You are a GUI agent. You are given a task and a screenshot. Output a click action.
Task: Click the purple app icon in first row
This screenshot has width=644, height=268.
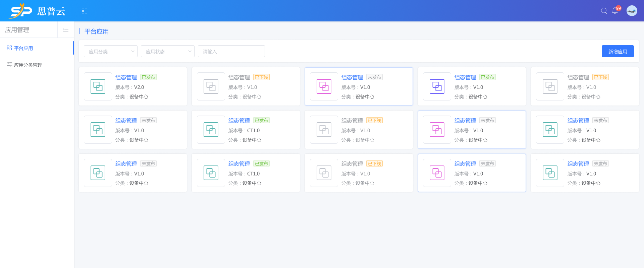point(437,86)
